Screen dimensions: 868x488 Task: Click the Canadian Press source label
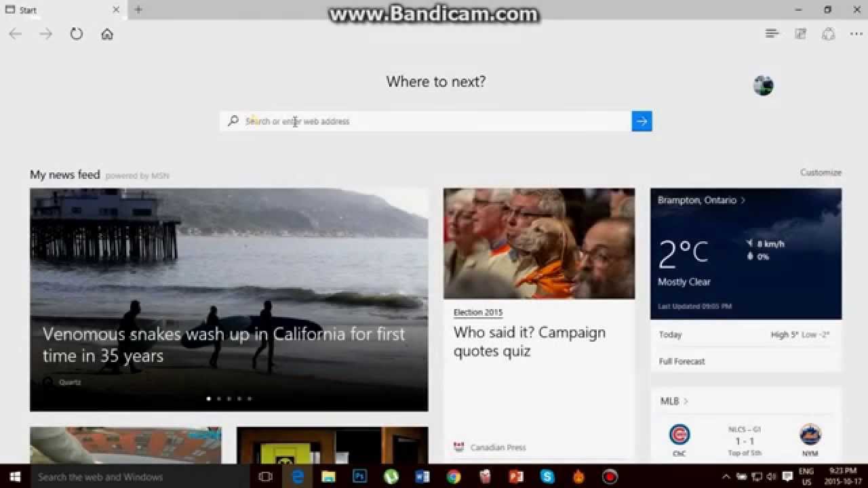point(498,447)
